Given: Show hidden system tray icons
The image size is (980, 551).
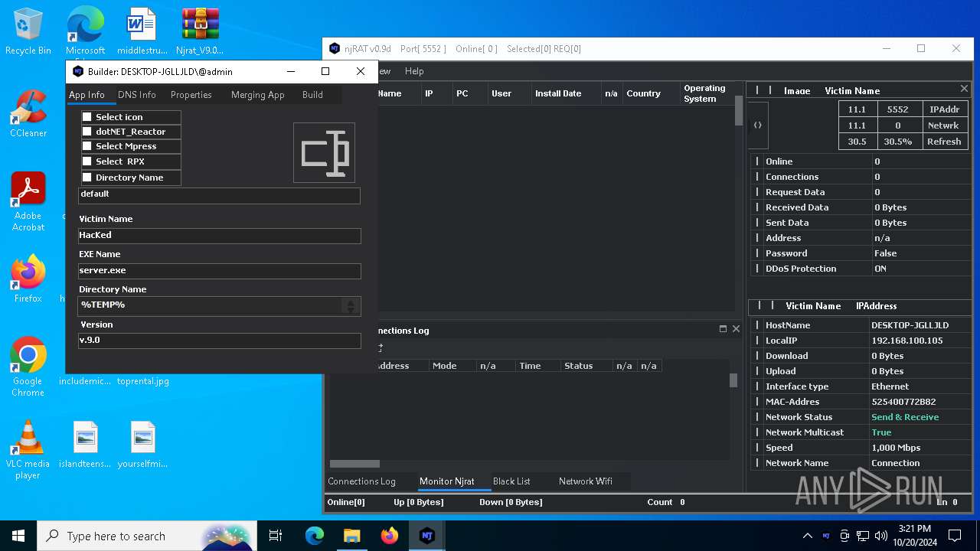Looking at the screenshot, I should point(807,536).
